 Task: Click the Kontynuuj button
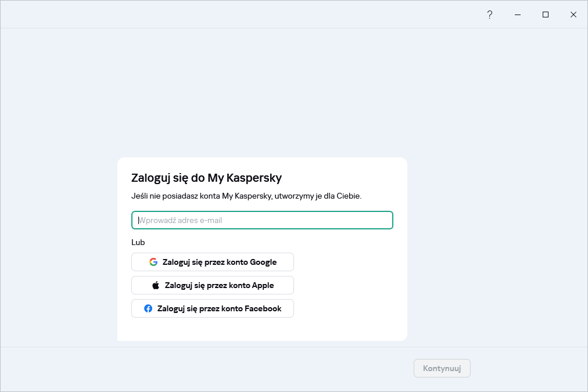(442, 368)
